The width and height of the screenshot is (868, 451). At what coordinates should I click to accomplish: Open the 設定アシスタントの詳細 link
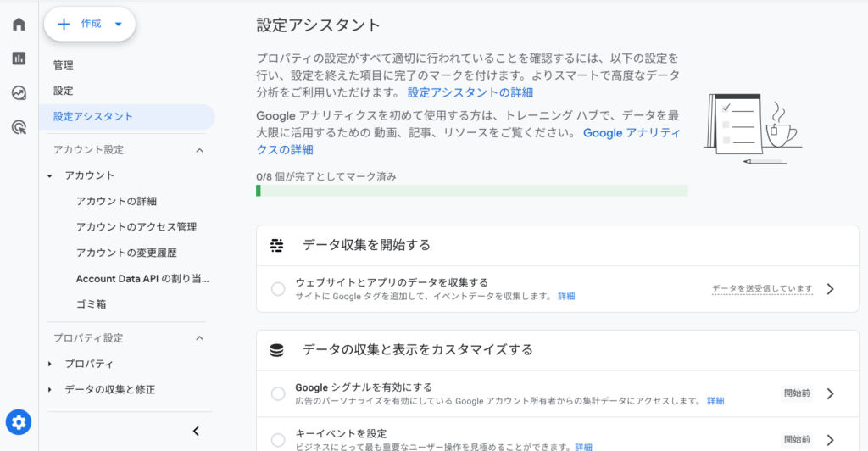[x=470, y=92]
